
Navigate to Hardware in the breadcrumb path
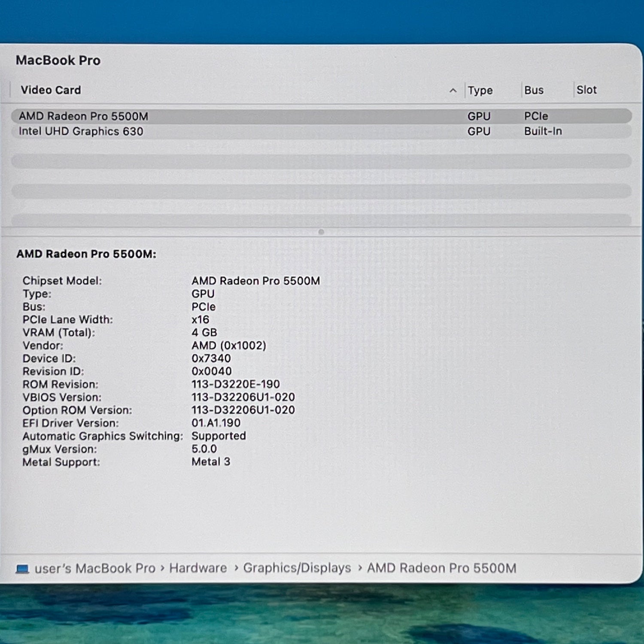(x=198, y=568)
